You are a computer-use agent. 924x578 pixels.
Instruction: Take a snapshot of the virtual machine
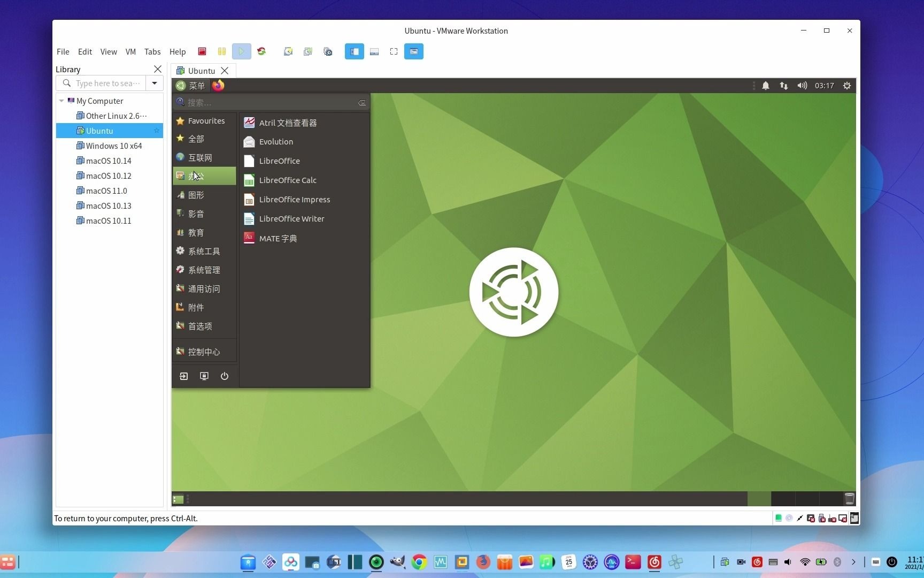tap(288, 51)
